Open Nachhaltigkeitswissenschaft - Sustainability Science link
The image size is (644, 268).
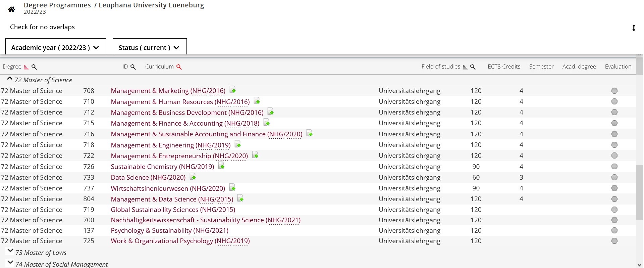point(206,220)
